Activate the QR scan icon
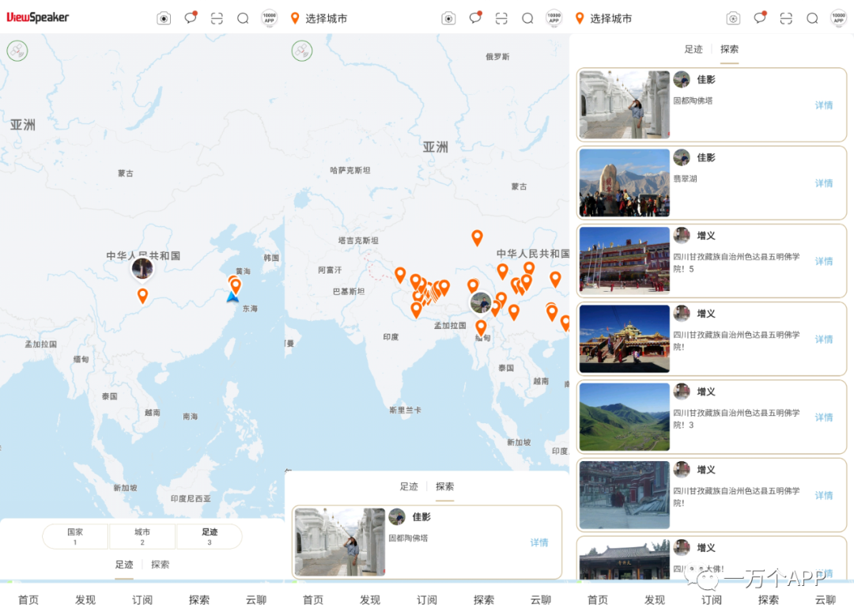 [217, 17]
